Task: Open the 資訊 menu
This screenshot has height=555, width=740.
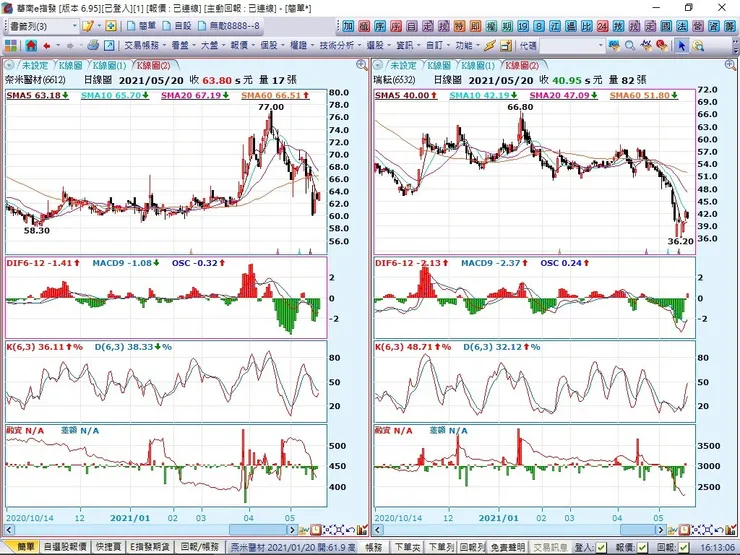Action: pyautogui.click(x=408, y=46)
